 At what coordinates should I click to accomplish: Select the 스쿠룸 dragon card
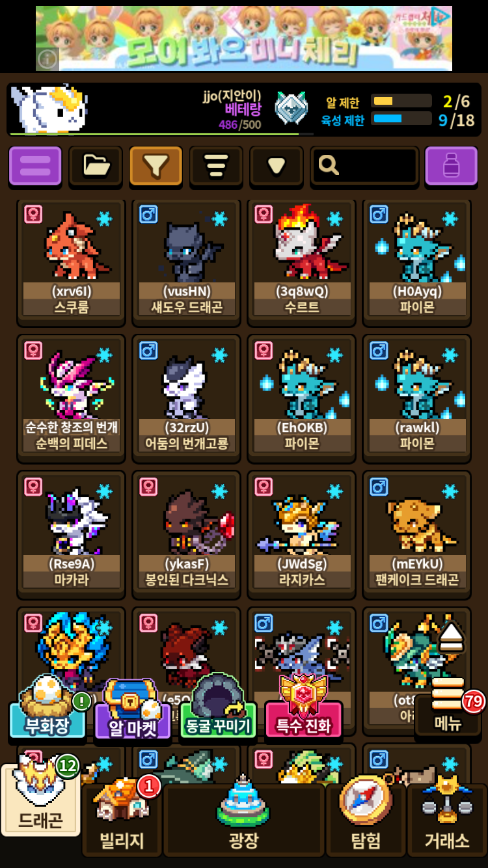point(72,262)
